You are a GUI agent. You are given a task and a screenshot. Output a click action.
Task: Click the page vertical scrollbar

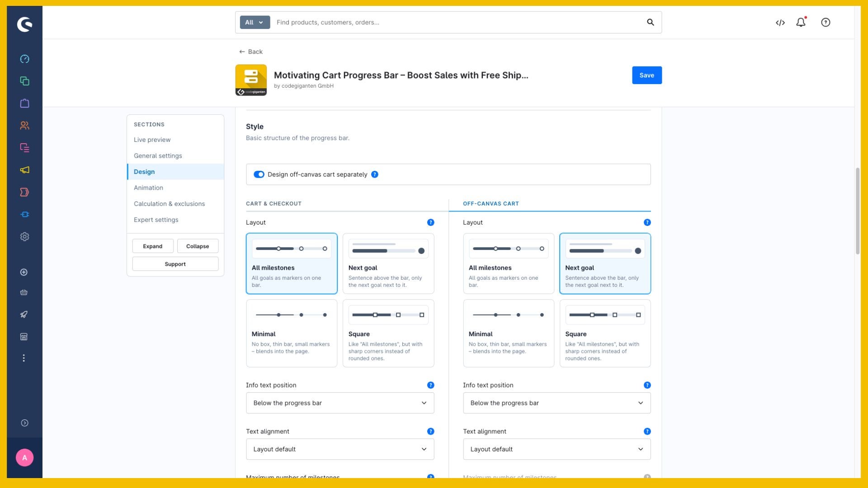pos(858,211)
